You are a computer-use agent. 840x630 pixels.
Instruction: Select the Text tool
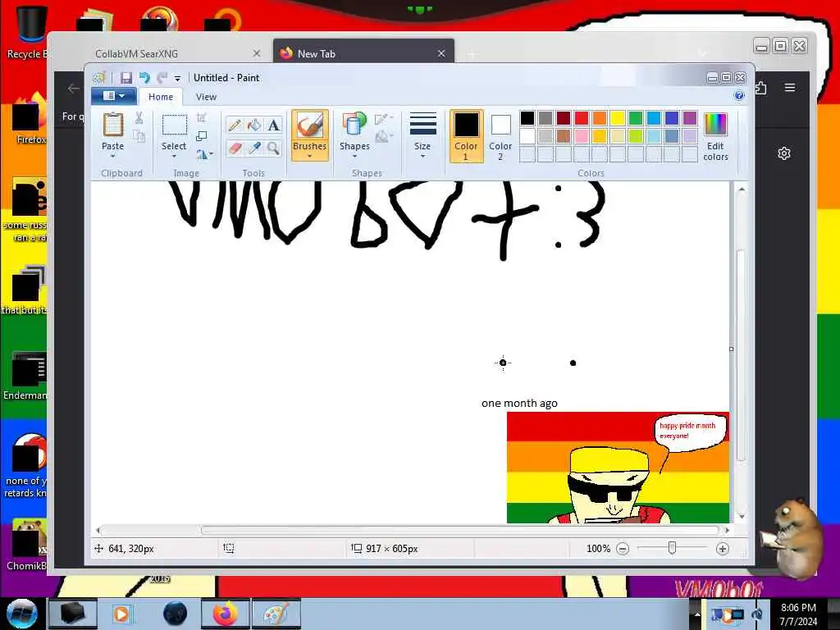(273, 125)
